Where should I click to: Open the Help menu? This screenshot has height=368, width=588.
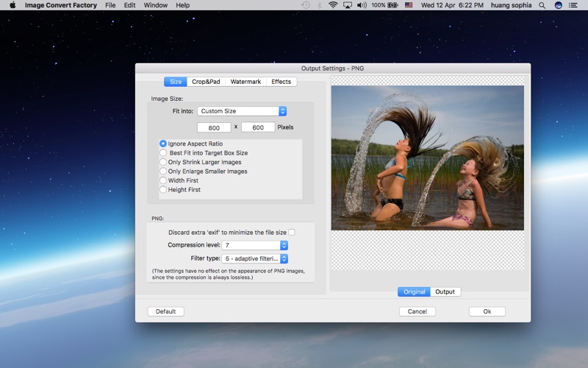182,5
